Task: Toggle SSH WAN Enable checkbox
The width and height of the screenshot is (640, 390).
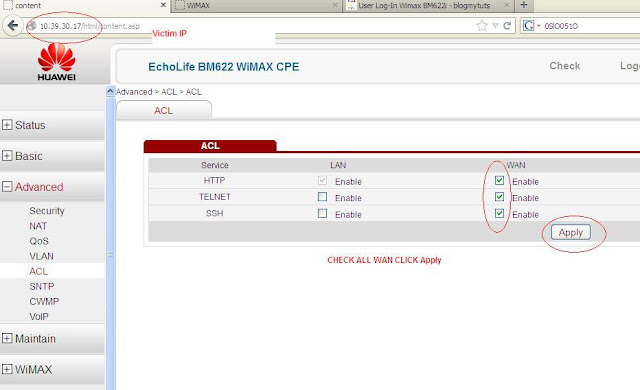Action: click(x=499, y=213)
